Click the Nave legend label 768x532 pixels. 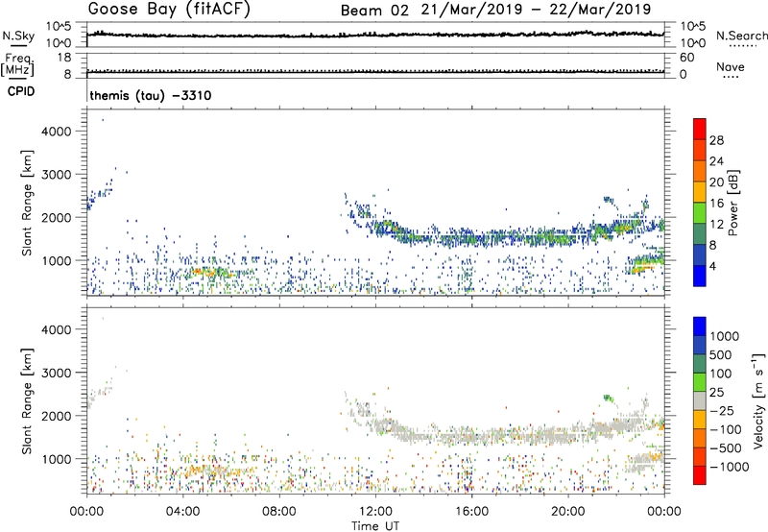[x=731, y=66]
